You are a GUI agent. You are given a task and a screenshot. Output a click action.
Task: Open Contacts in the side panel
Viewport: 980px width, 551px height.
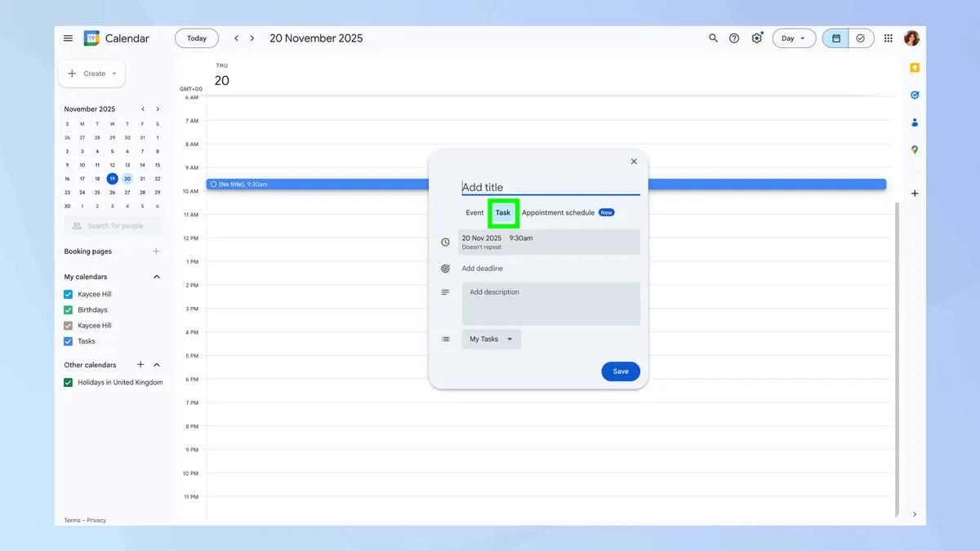[914, 122]
